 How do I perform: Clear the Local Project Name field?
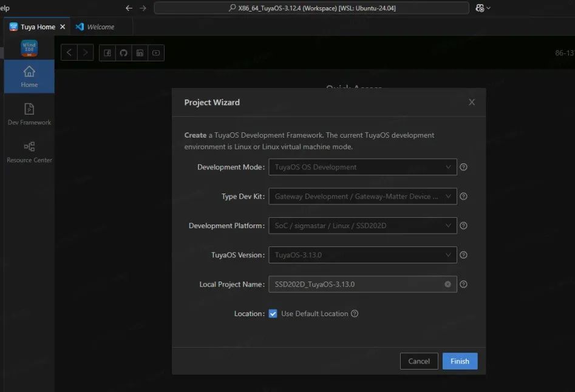pyautogui.click(x=447, y=284)
